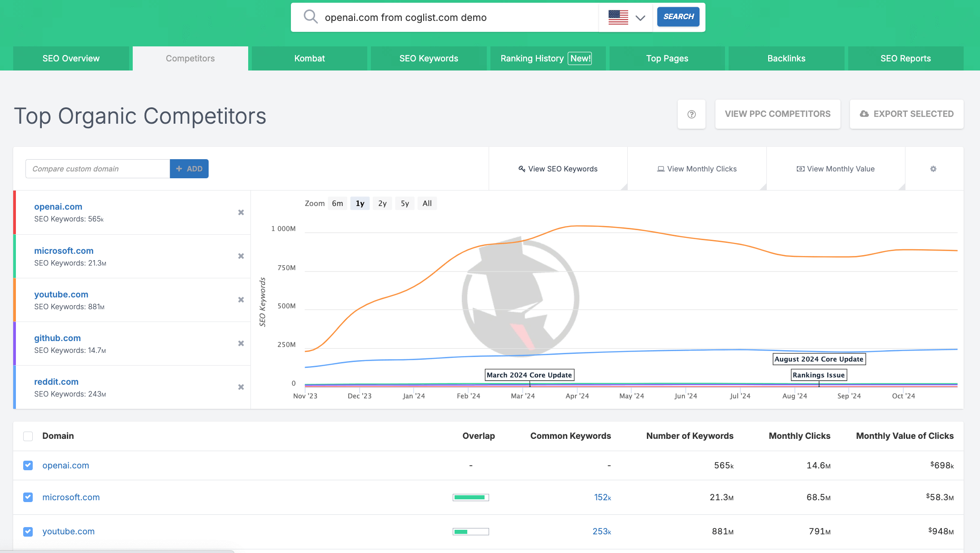Remove microsoft.com from the chart
This screenshot has width=980, height=553.
tap(241, 256)
